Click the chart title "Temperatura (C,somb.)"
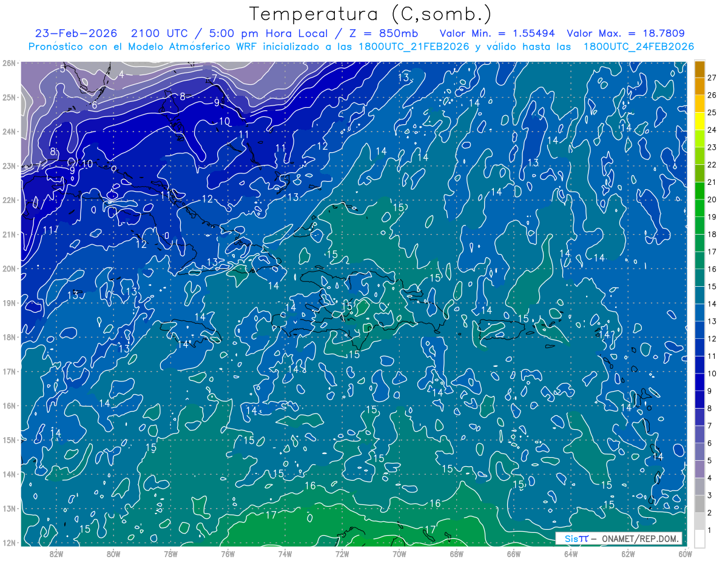This screenshot has width=728, height=562. [371, 14]
